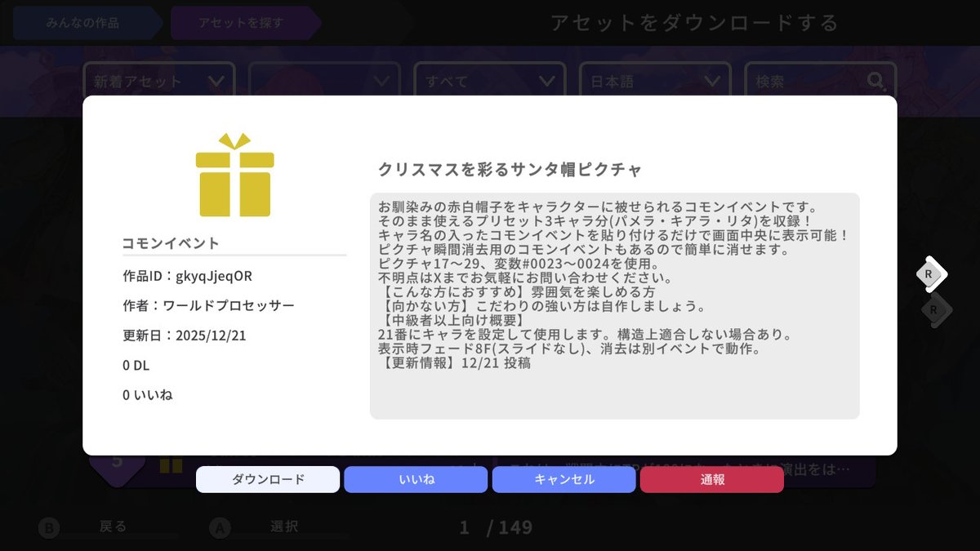Click into the 検索 search field
Image resolution: width=980 pixels, height=551 pixels.
click(x=819, y=81)
